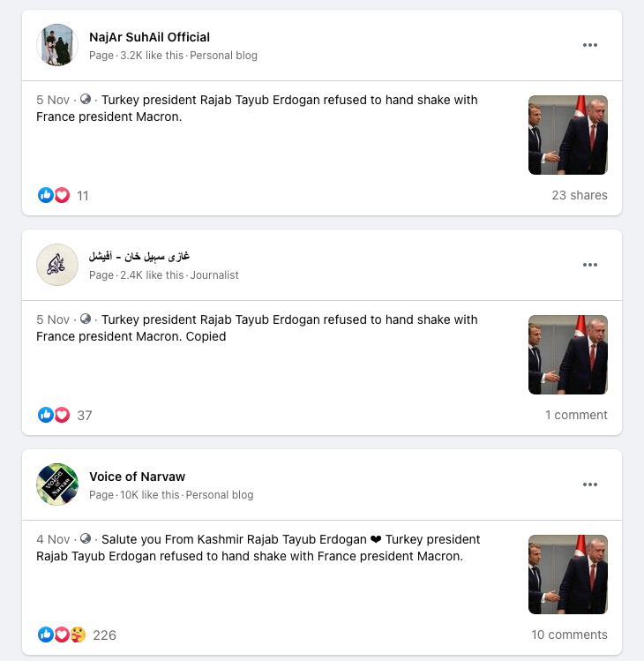Open NajAr SuhAil Official profile picture
The height and width of the screenshot is (661, 644).
(57, 45)
